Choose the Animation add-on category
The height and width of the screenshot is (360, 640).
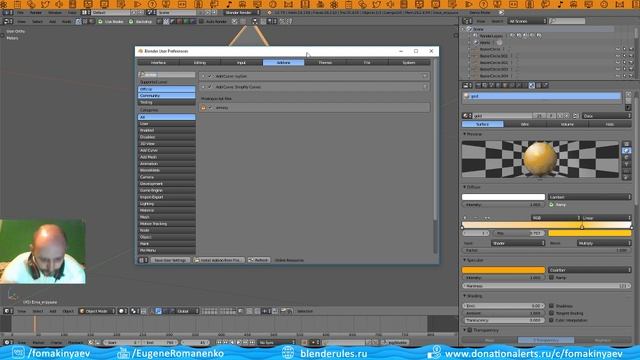pos(167,164)
